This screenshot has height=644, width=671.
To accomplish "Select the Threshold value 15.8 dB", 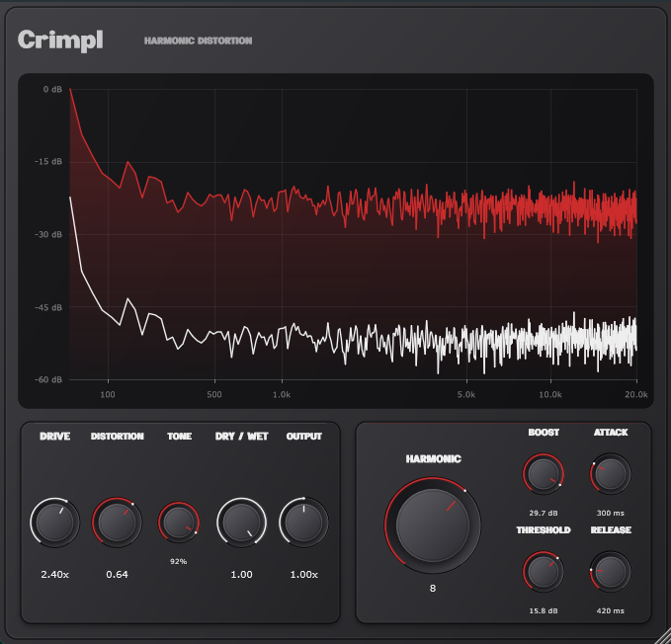I will (x=544, y=610).
